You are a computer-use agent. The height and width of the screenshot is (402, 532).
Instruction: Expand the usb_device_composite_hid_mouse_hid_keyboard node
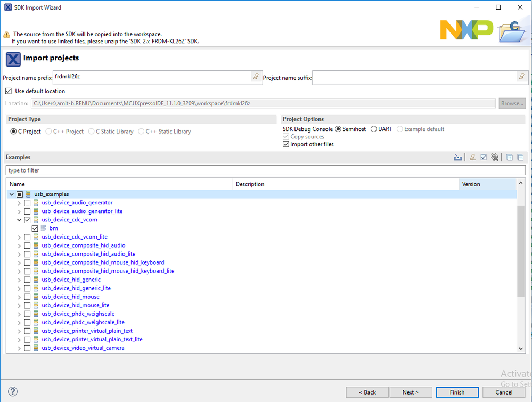pyautogui.click(x=19, y=262)
